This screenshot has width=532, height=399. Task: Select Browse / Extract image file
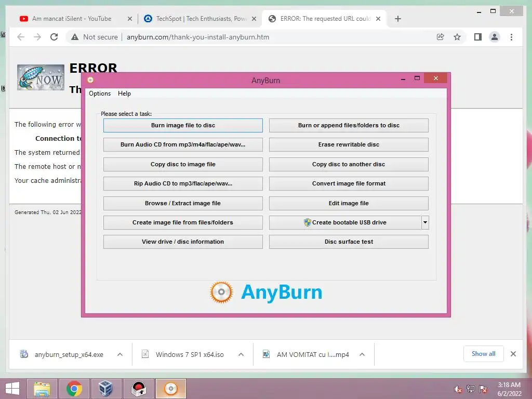183,203
